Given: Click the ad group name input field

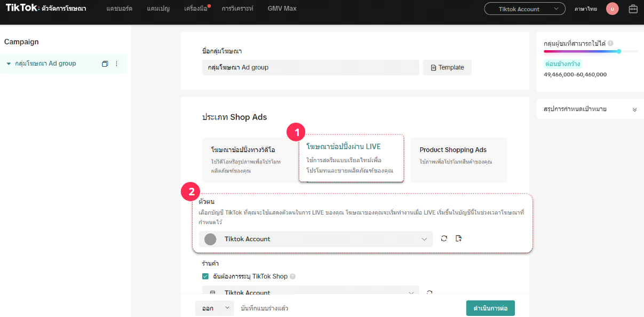Looking at the screenshot, I should click(310, 68).
